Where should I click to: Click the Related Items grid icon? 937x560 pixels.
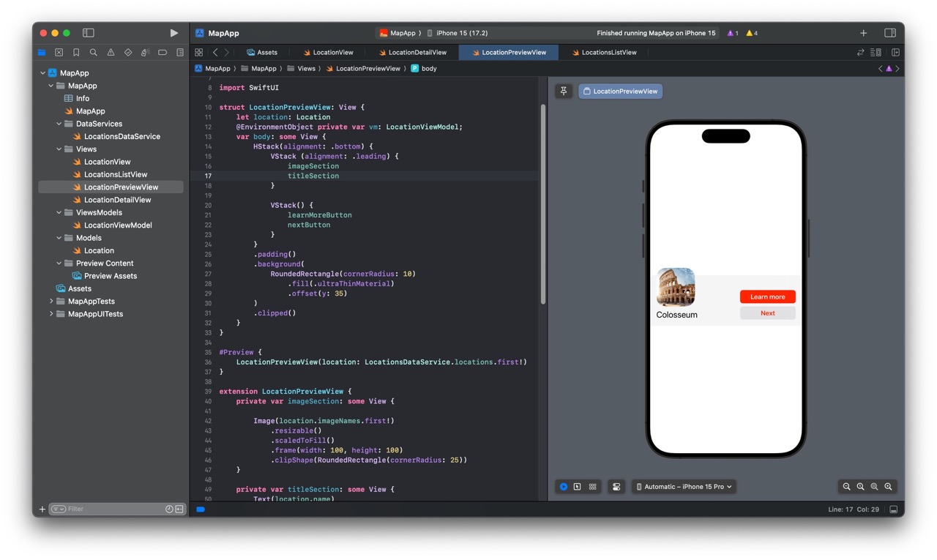pyautogui.click(x=199, y=53)
